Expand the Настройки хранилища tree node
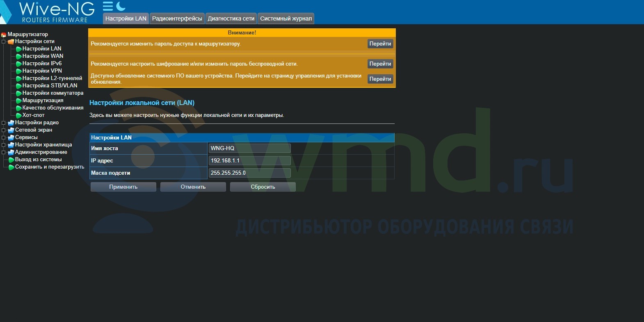This screenshot has height=322, width=644. click(4, 145)
